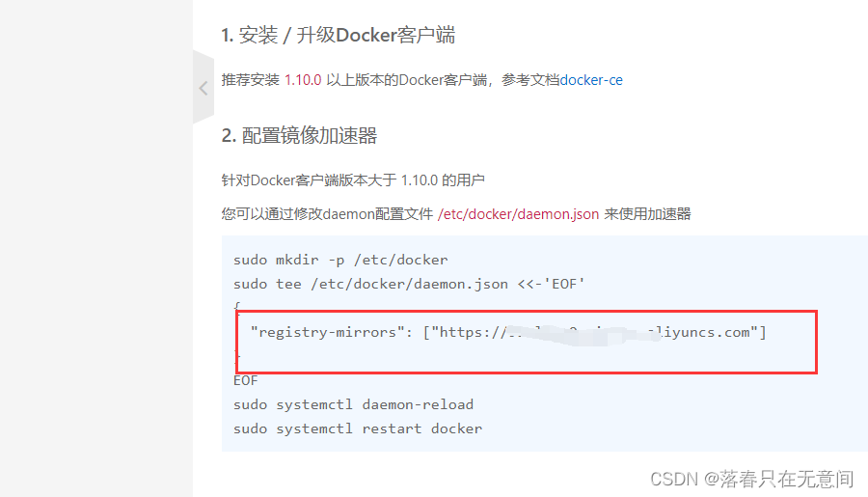Click the red 1.10.0 version number

click(303, 80)
